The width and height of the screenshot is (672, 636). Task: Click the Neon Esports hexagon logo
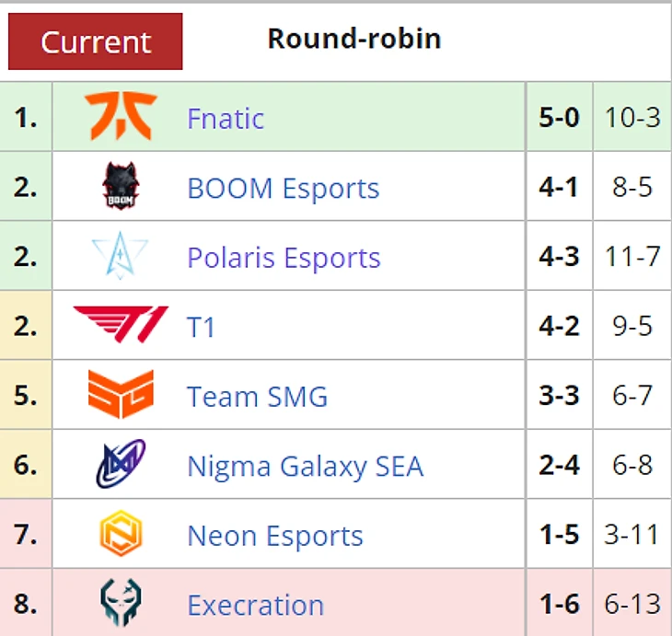point(121,533)
